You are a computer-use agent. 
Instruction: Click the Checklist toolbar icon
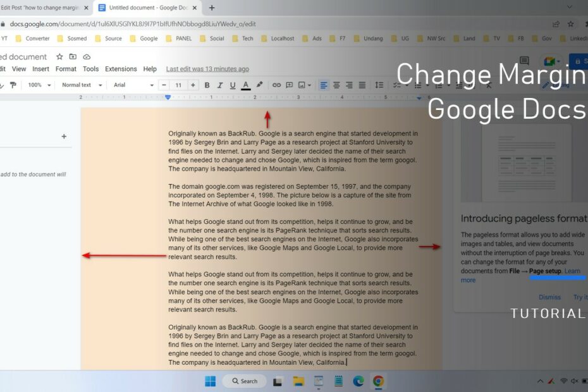[397, 85]
